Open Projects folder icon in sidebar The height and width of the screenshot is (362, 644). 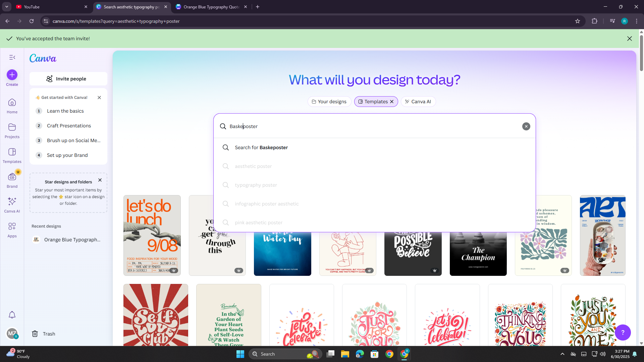[x=12, y=131]
